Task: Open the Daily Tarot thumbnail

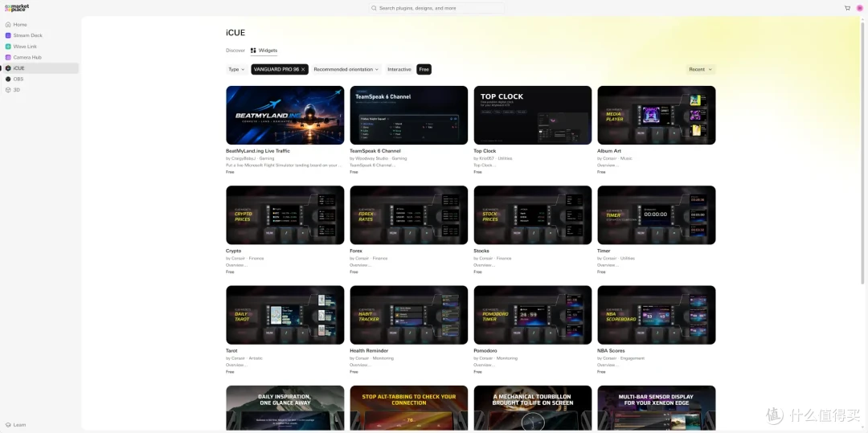Action: click(285, 315)
